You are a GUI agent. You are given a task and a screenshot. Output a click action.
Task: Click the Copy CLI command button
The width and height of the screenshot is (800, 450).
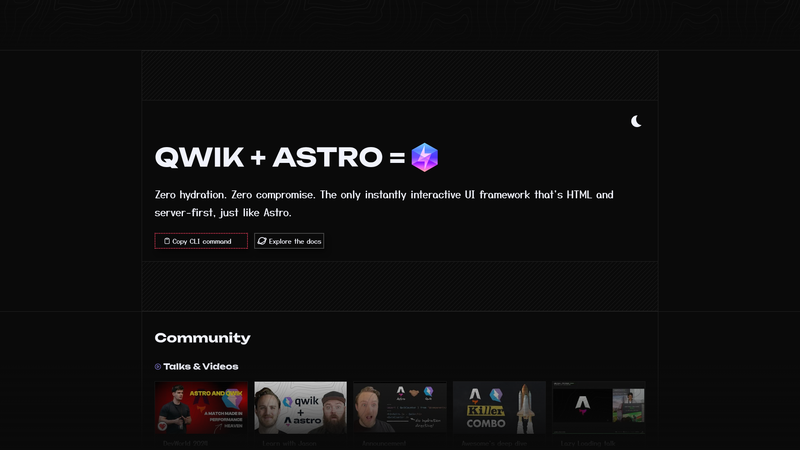click(x=201, y=241)
